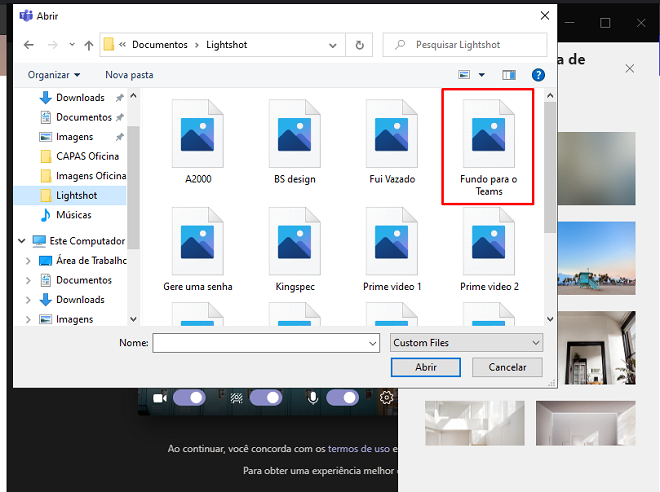Click the Nome file name field
Screen dimensions: 660x492
click(x=260, y=343)
